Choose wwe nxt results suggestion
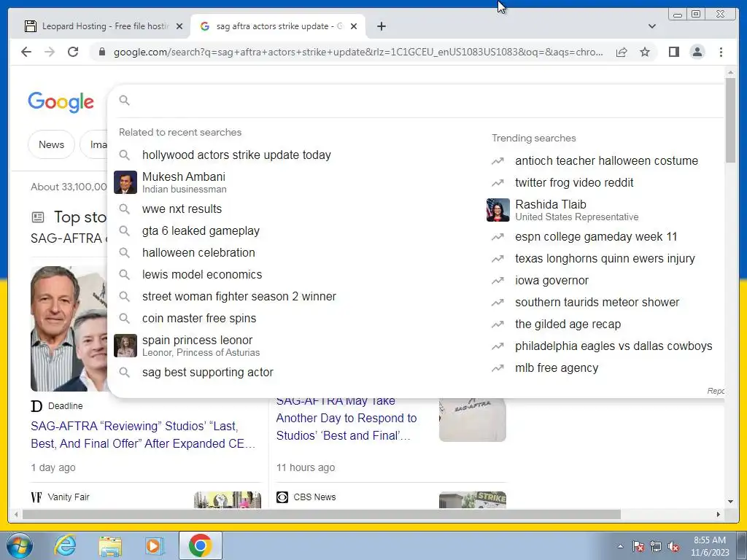Screen dimensions: 747x560 click(x=182, y=209)
